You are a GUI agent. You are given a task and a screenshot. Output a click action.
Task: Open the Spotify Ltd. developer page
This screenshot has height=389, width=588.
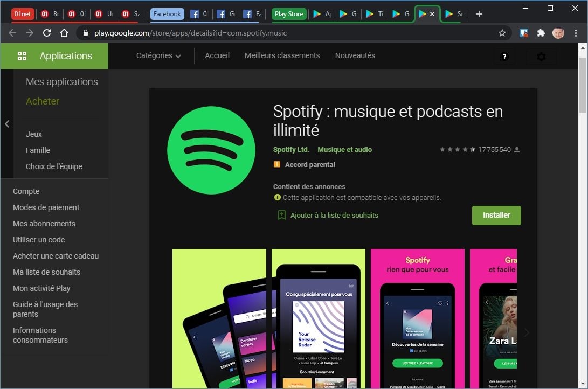point(291,150)
